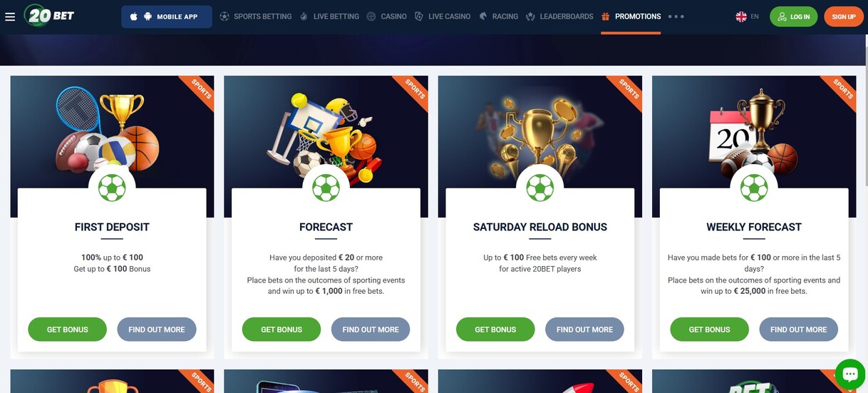The height and width of the screenshot is (393, 868).
Task: Open the hamburger menu icon
Action: click(x=10, y=16)
